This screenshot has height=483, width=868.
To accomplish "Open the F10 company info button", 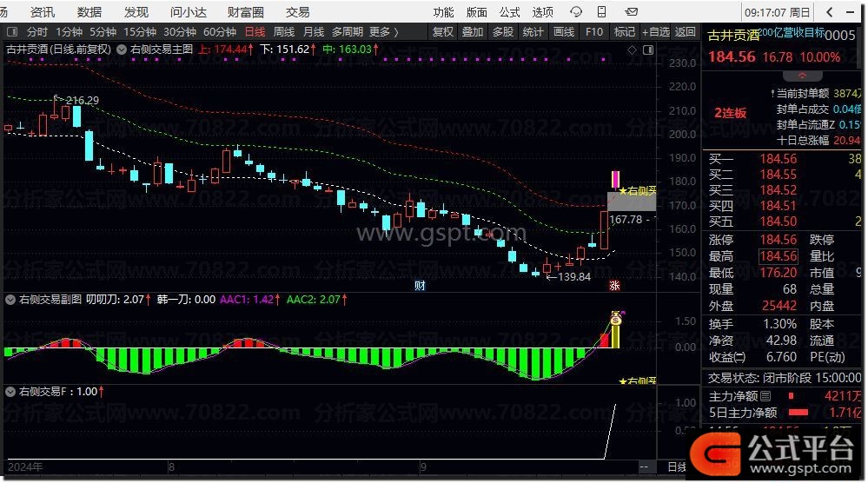I will pyautogui.click(x=594, y=32).
